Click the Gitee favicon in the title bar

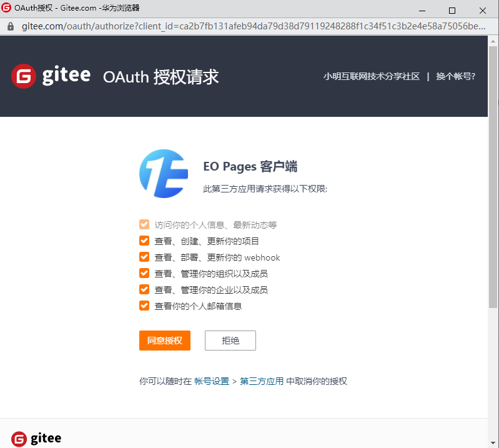pos(6,7)
